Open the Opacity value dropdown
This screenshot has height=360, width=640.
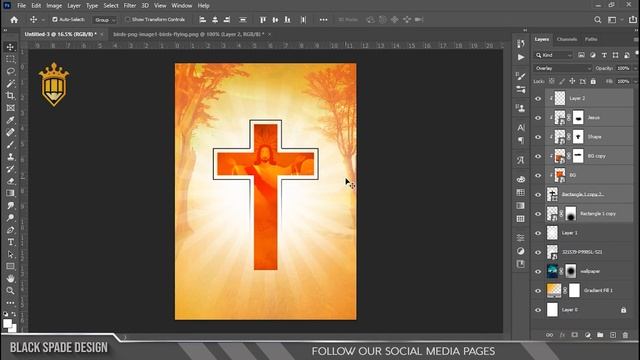coord(635,68)
